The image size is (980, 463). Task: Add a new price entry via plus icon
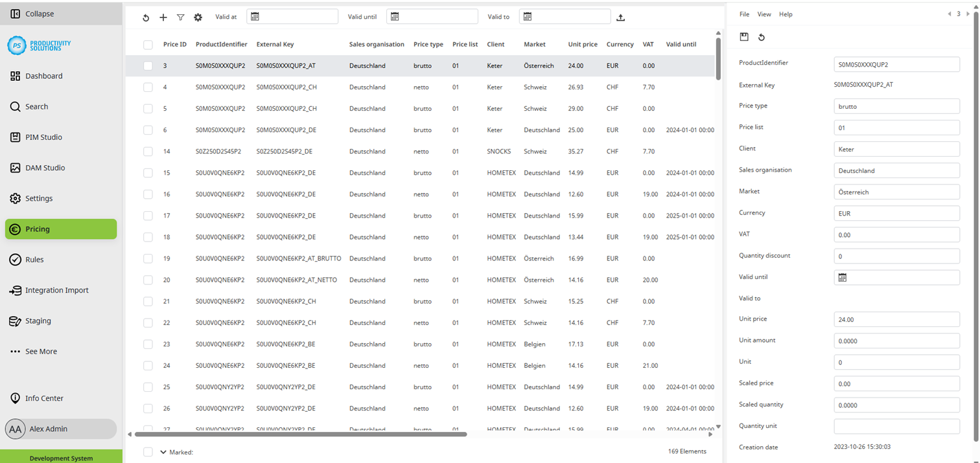[163, 17]
